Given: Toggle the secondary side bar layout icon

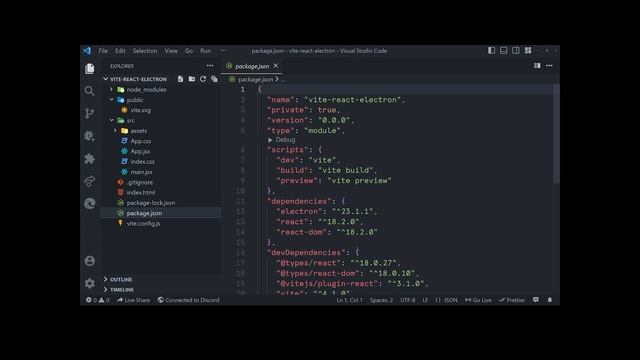Looking at the screenshot, I should pos(516,51).
